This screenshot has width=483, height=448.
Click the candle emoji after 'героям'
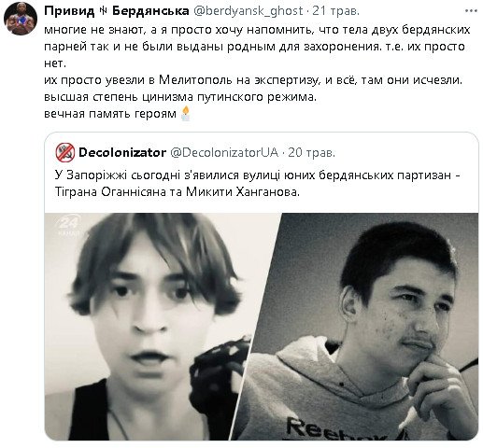[x=186, y=113]
